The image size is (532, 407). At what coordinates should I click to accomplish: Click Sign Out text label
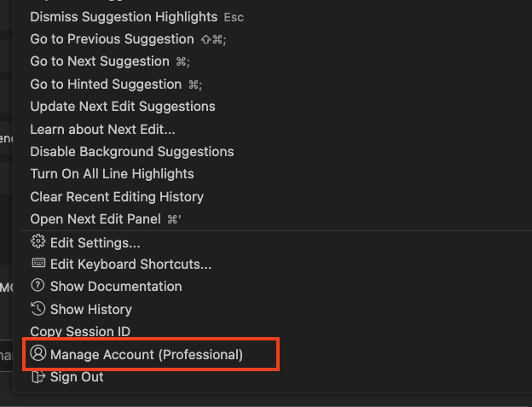[77, 377]
